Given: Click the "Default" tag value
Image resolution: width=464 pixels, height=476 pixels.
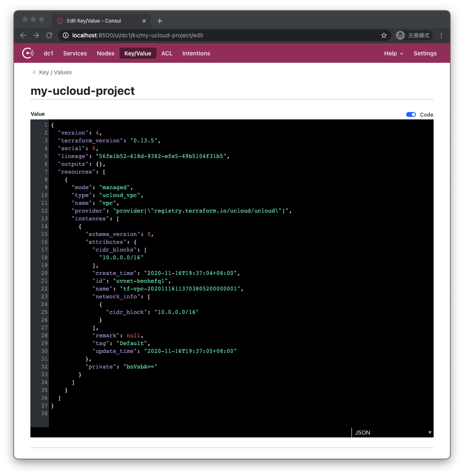Looking at the screenshot, I should (132, 343).
